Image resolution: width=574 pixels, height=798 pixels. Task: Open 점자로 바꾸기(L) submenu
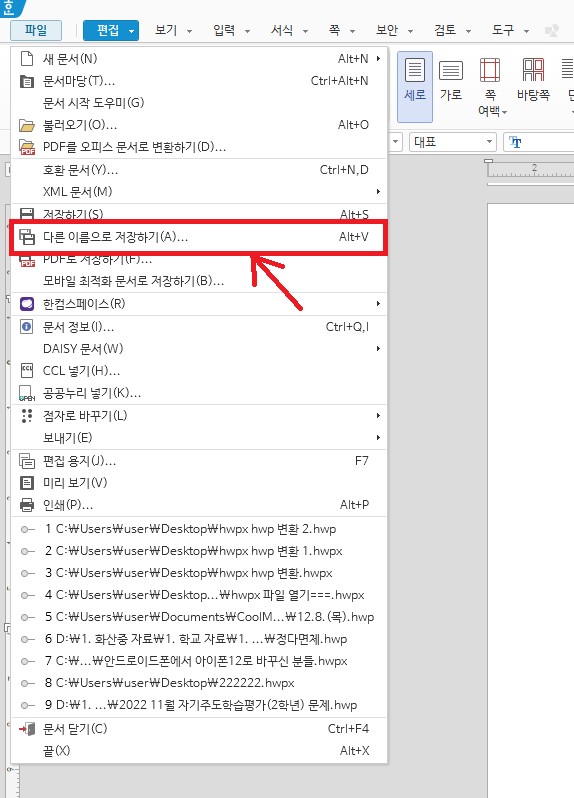tap(199, 416)
